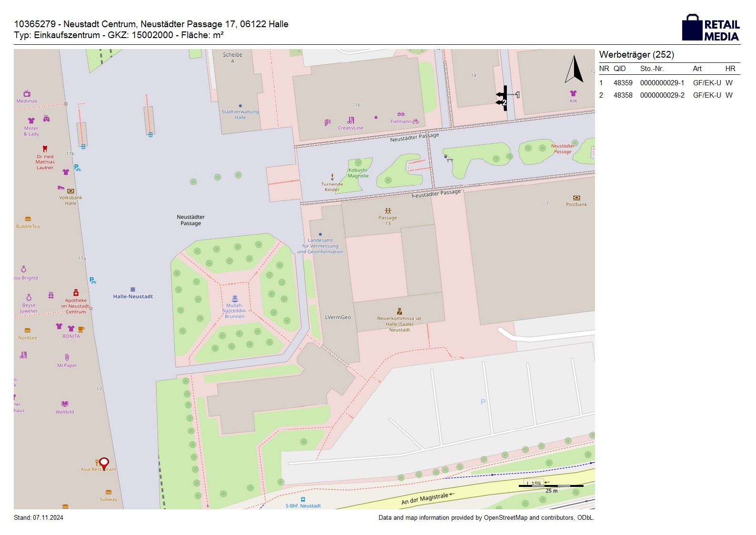Select the KiK clothing store icon
Screen dimensions: 756x535
tap(573, 93)
